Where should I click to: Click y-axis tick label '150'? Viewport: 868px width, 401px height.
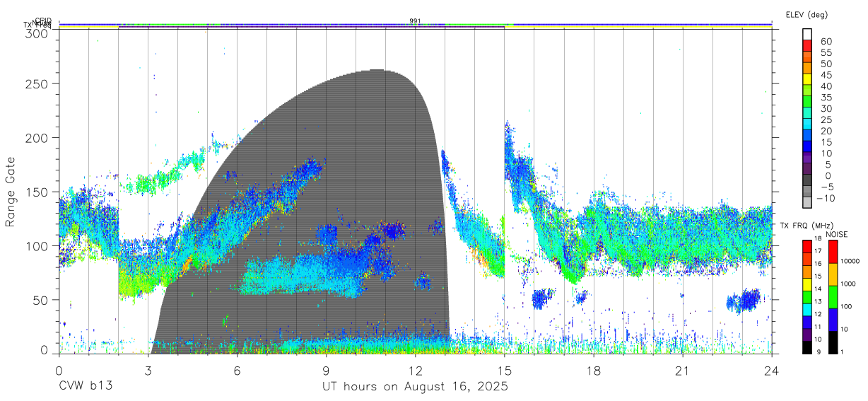(37, 192)
